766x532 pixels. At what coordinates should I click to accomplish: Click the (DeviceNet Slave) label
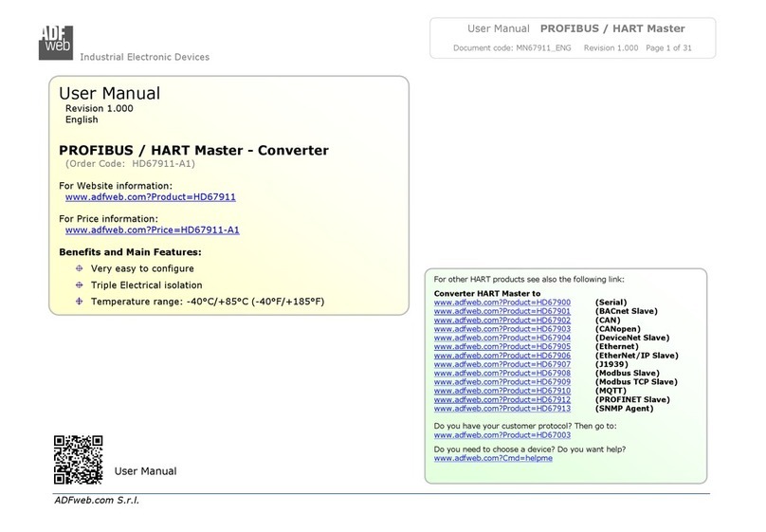tap(632, 338)
